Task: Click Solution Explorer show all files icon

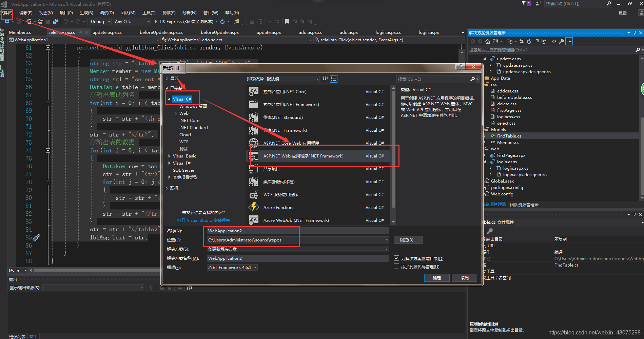Action: coord(544,41)
